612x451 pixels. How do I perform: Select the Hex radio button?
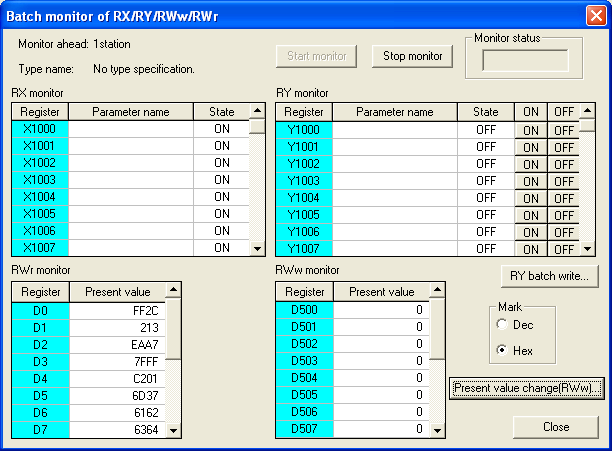(502, 350)
